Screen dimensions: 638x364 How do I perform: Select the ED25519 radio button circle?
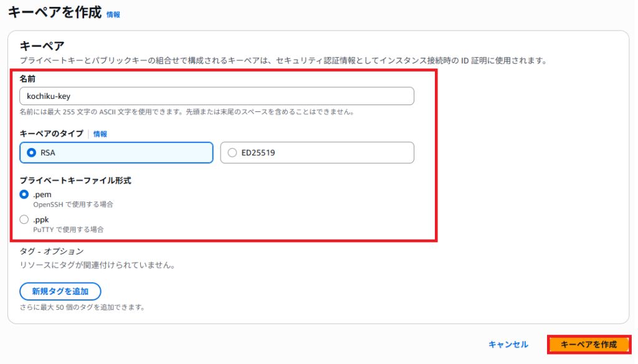(232, 152)
